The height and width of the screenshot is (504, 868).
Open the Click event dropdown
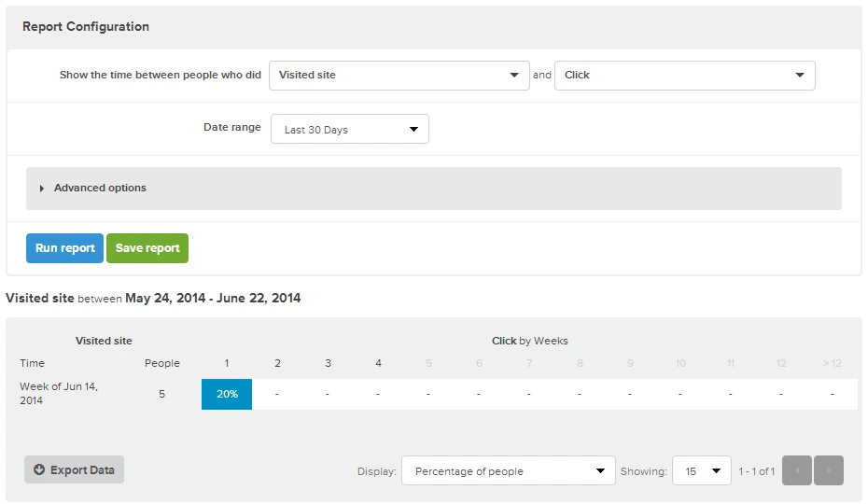click(x=684, y=76)
